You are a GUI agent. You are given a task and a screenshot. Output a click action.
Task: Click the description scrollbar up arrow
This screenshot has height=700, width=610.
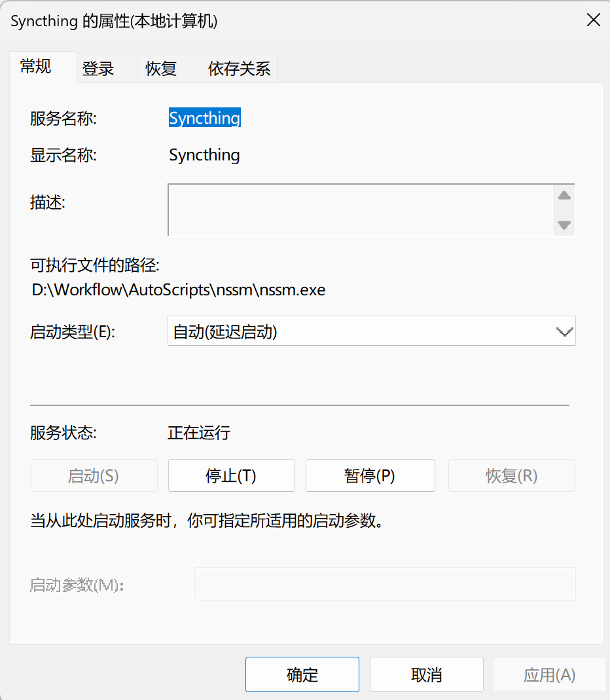(564, 195)
